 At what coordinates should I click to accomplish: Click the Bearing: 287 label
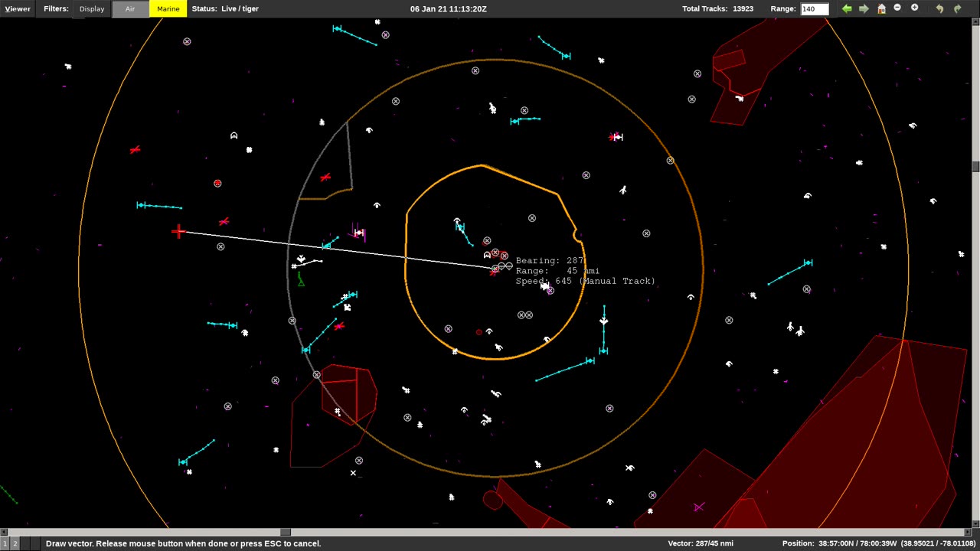point(550,261)
